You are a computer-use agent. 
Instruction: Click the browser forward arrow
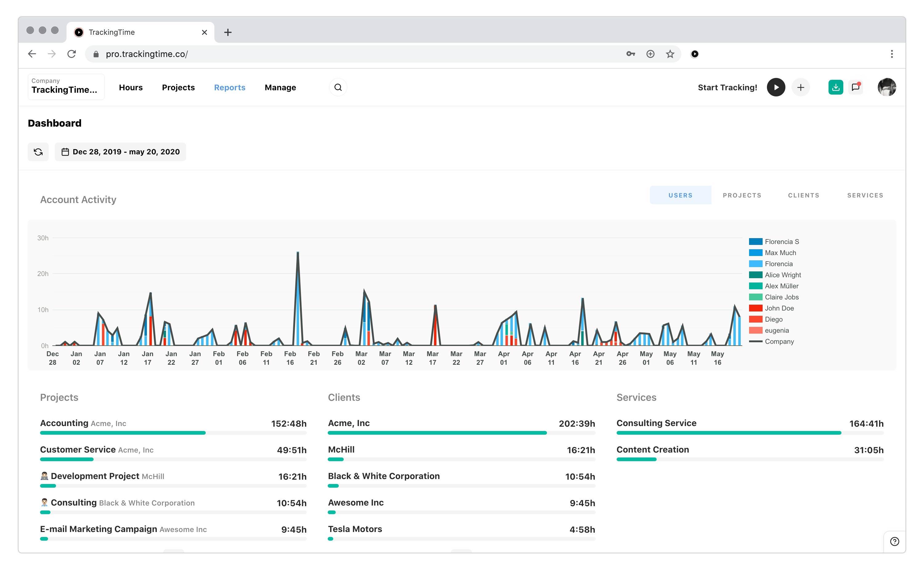(x=52, y=54)
